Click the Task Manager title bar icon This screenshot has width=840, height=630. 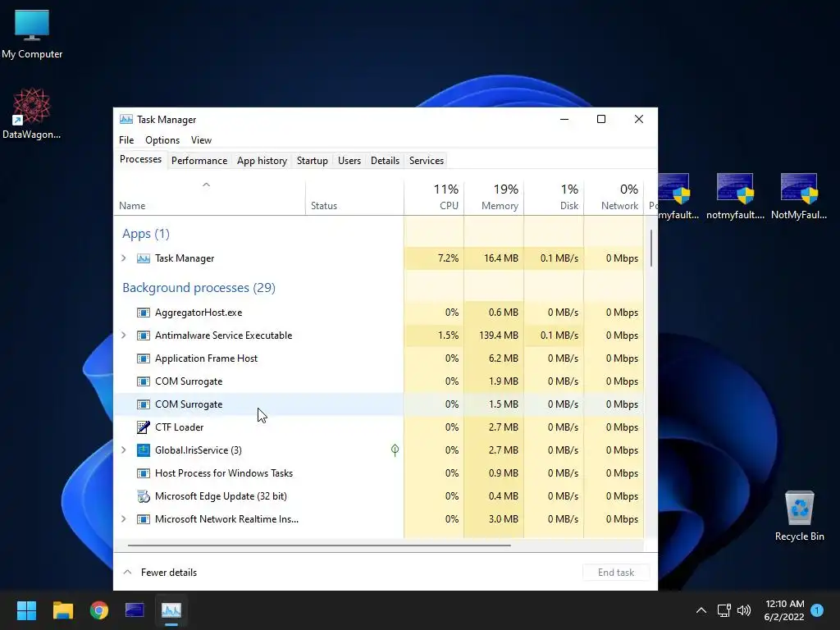(126, 120)
